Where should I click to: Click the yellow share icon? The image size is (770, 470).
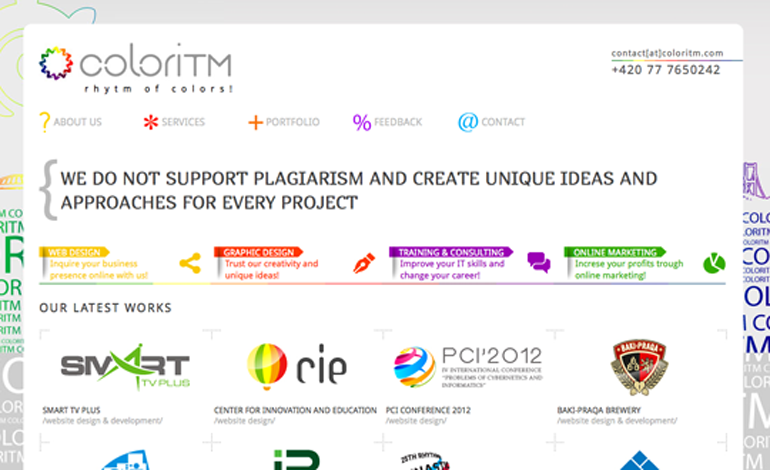(x=190, y=264)
